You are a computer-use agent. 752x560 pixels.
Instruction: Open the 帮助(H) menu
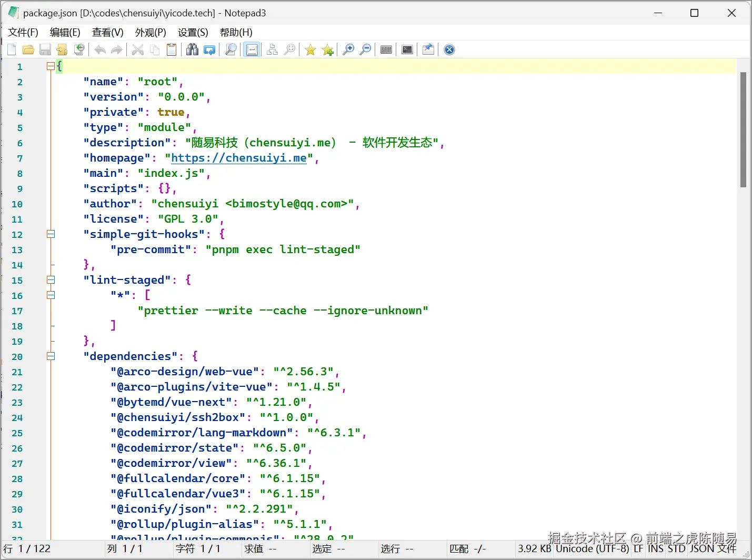(236, 33)
